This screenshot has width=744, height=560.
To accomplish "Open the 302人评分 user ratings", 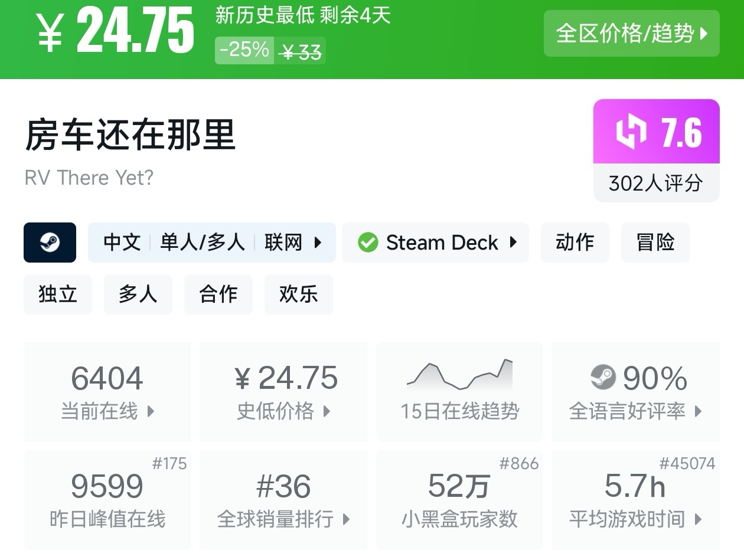I will tap(655, 183).
